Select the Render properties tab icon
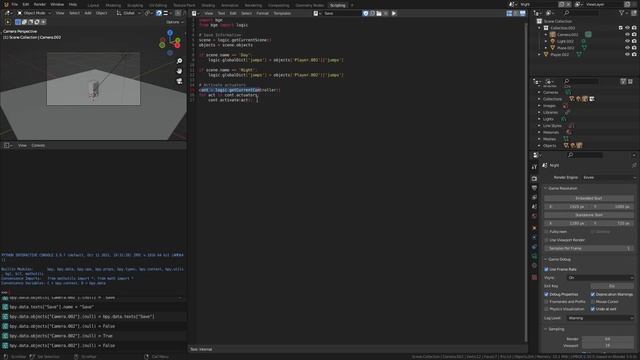This screenshot has width=640, height=360. (534, 178)
